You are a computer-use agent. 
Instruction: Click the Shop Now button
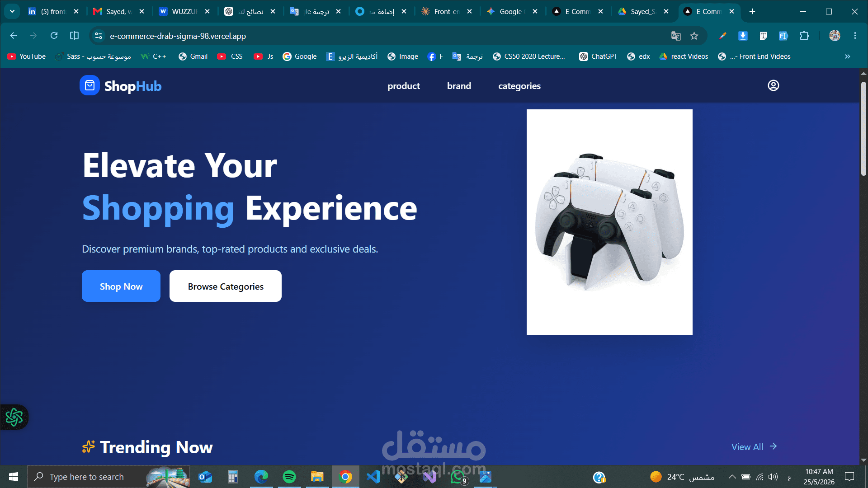coord(121,286)
